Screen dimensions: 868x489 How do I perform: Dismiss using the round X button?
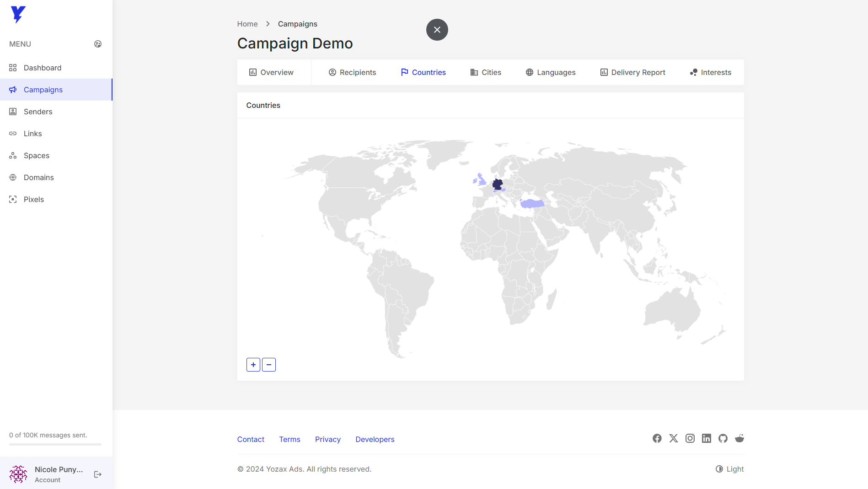click(x=437, y=30)
